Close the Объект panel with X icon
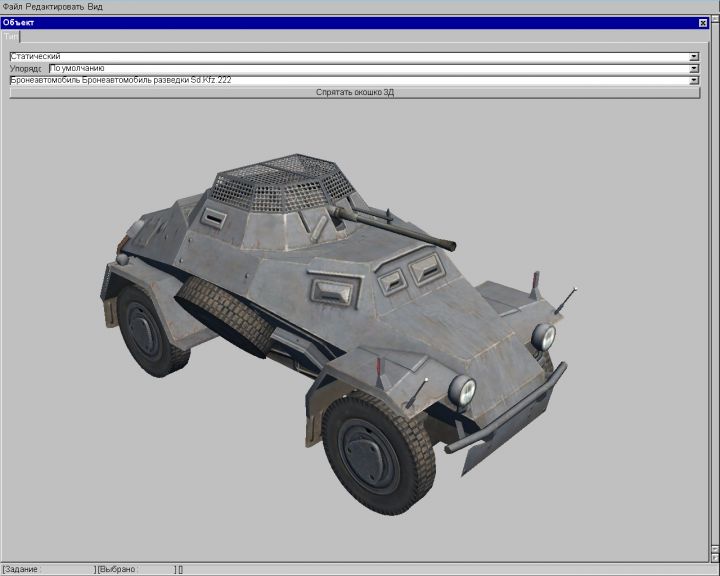720x576 pixels. [703, 22]
